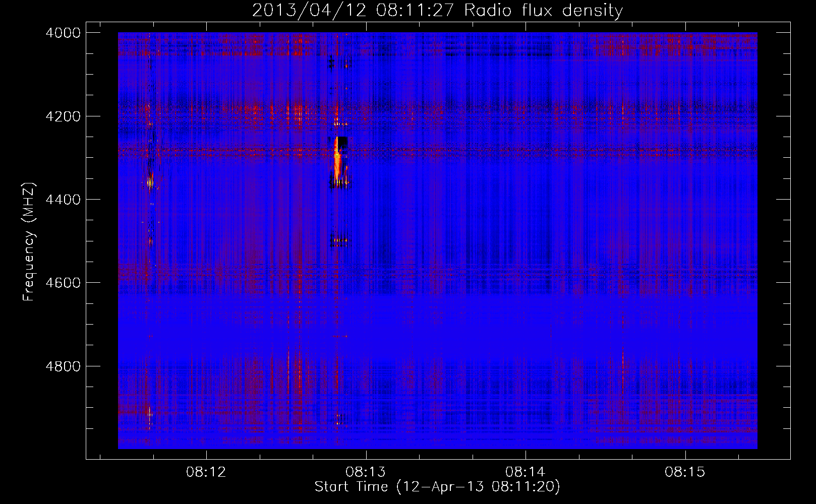
Task: Select the 4000 frequency axis label
Action: tap(63, 33)
